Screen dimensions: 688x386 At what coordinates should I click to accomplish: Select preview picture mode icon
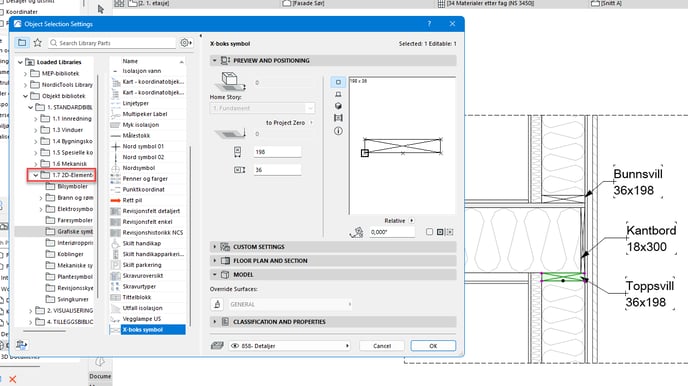tap(338, 118)
